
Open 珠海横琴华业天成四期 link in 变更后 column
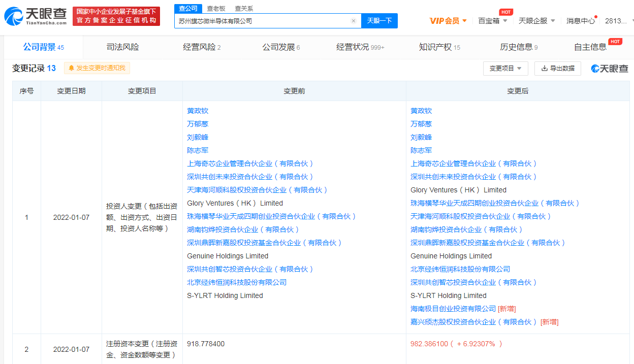[495, 203]
